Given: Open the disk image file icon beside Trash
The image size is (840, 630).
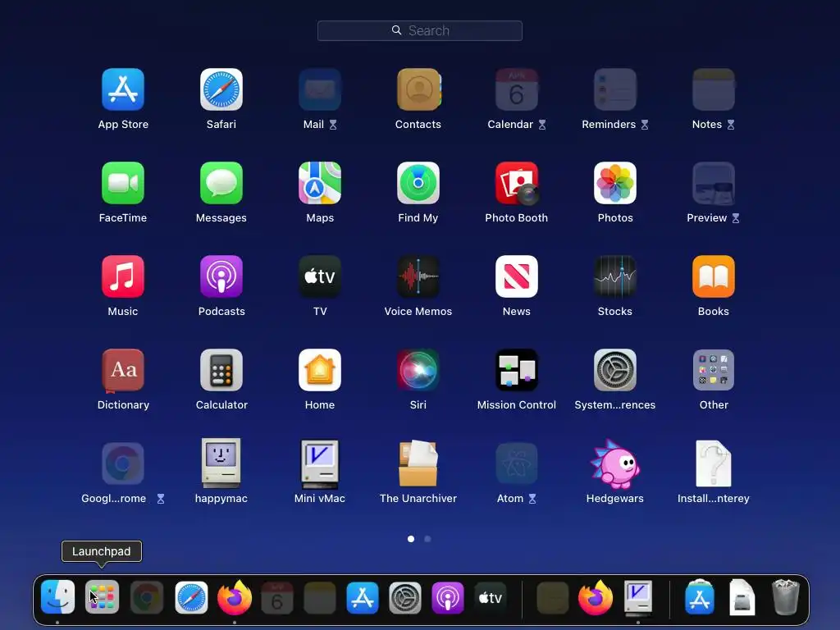Looking at the screenshot, I should pyautogui.click(x=742, y=597).
